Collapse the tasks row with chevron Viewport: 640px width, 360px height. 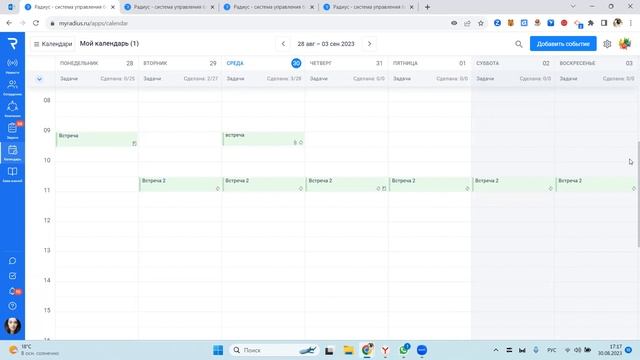(x=39, y=79)
